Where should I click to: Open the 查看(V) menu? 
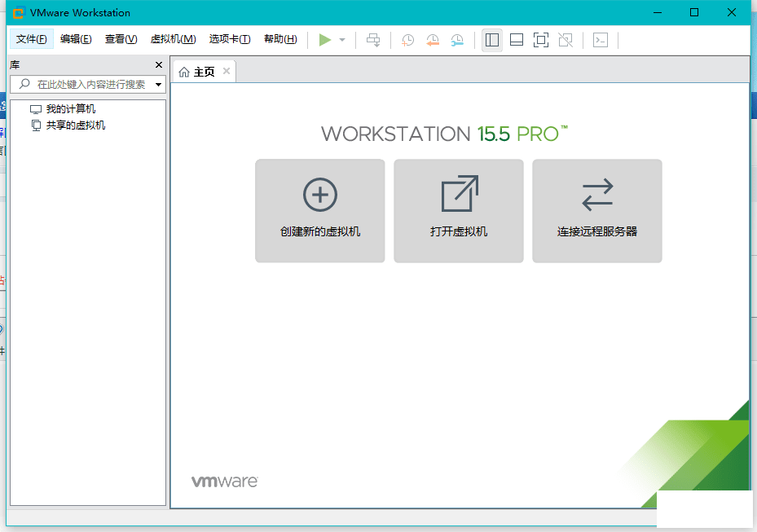121,39
